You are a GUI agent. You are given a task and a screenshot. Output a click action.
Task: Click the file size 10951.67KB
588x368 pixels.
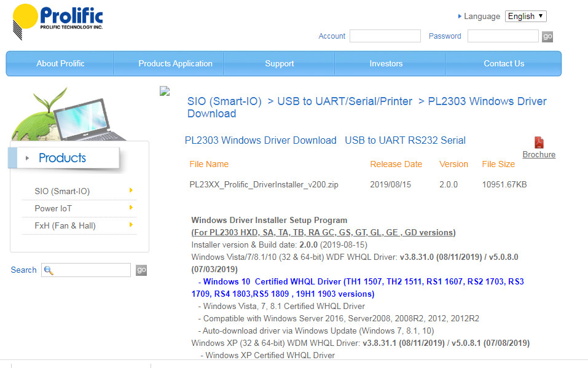[504, 184]
